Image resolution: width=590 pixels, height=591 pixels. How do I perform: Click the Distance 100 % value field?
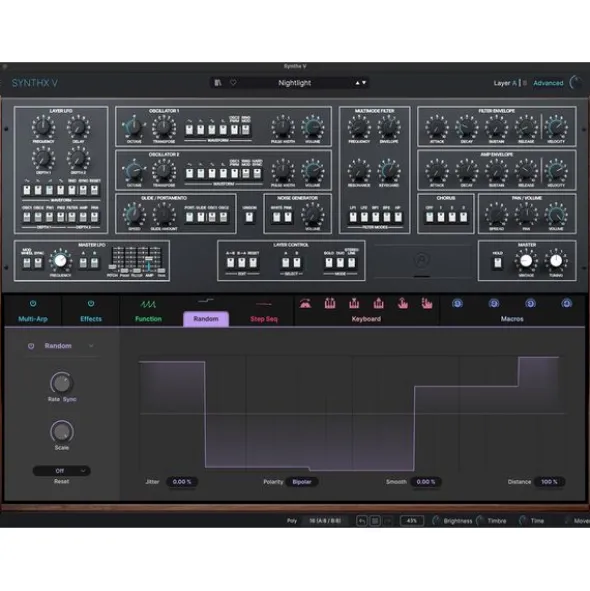549,482
